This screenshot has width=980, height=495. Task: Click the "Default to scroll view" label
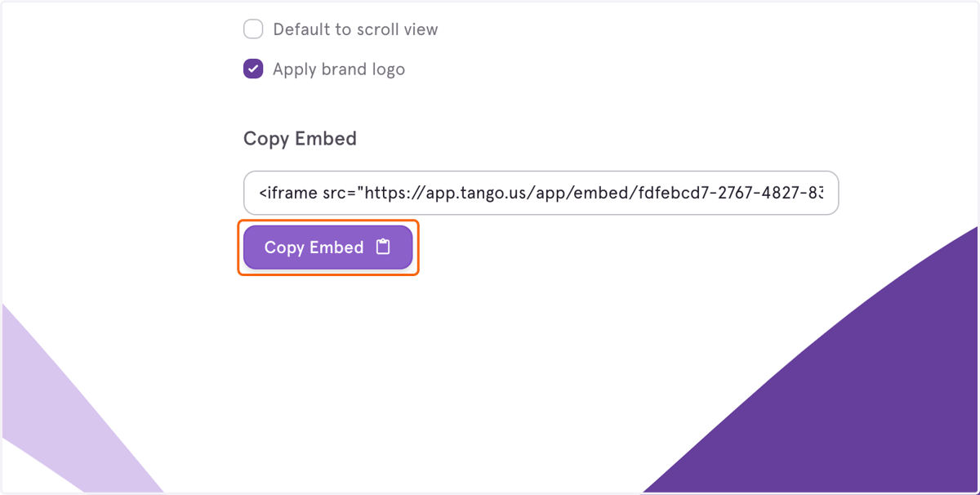coord(355,29)
